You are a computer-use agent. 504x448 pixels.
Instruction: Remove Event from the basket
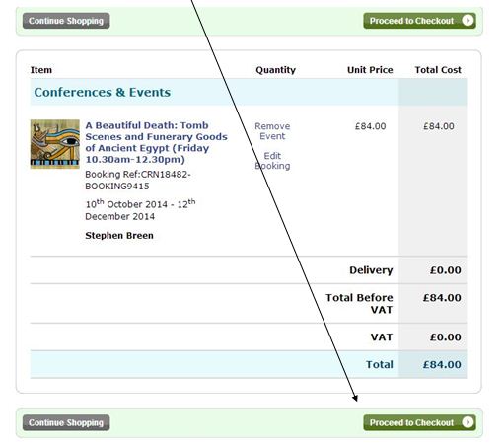coord(272,131)
